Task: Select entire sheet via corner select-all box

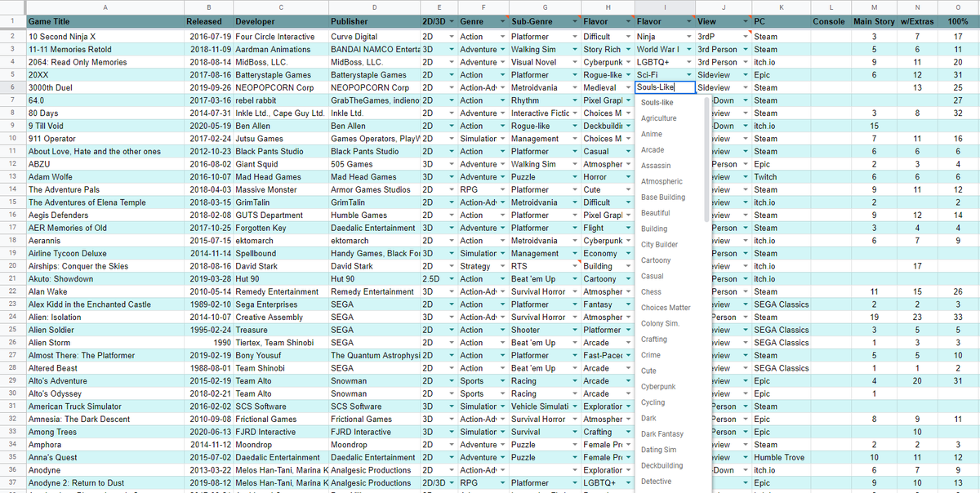Action: click(12, 7)
